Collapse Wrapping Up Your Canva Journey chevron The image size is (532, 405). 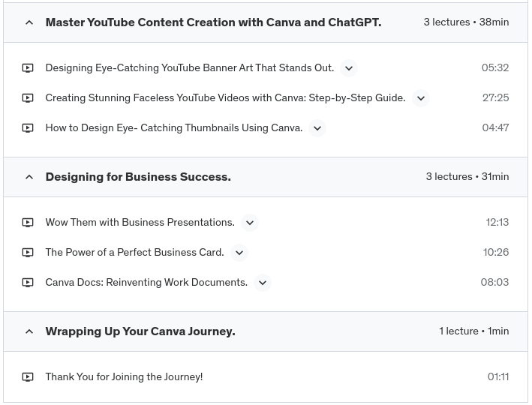tap(29, 332)
